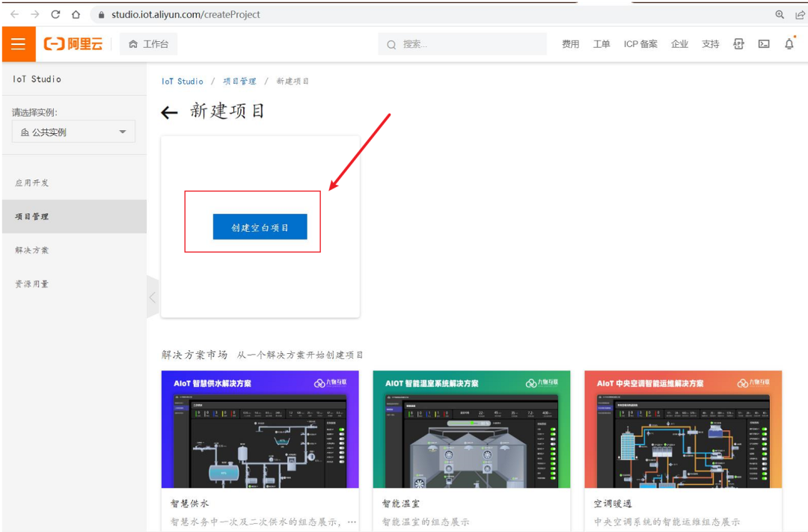
Task: Open the browser home page
Action: [x=76, y=14]
